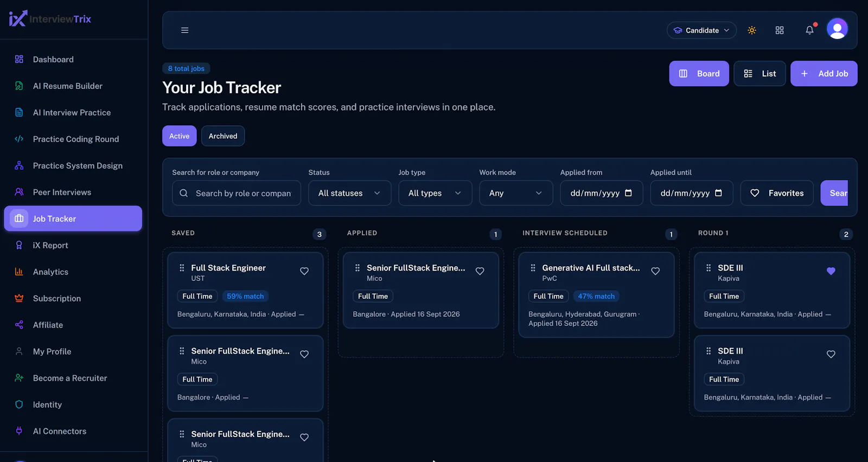The width and height of the screenshot is (868, 462).
Task: Click the Search button
Action: (834, 193)
